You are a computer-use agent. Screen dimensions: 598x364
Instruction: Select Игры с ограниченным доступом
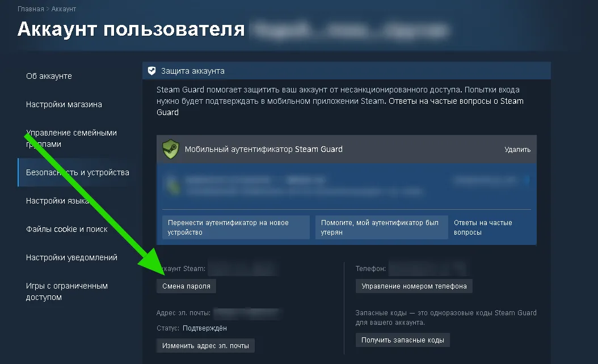point(67,291)
